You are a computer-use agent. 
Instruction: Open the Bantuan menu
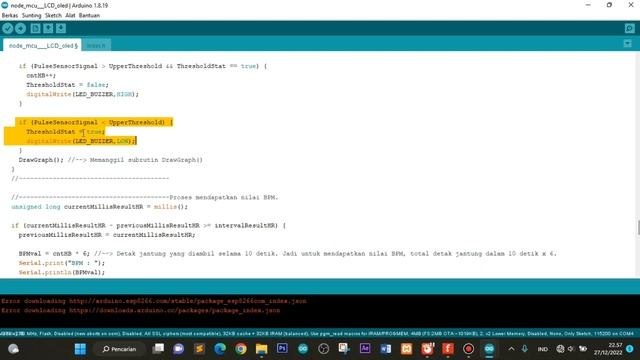[89, 15]
